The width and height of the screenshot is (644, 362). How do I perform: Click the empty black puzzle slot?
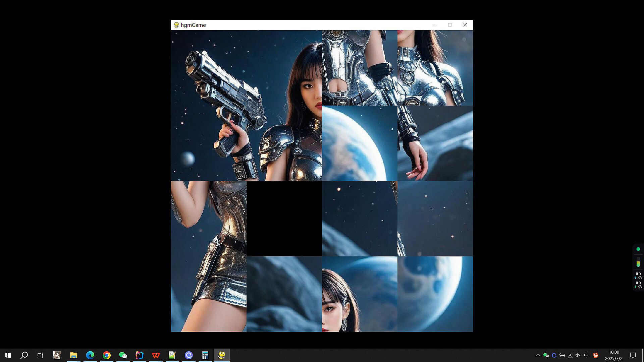284,219
